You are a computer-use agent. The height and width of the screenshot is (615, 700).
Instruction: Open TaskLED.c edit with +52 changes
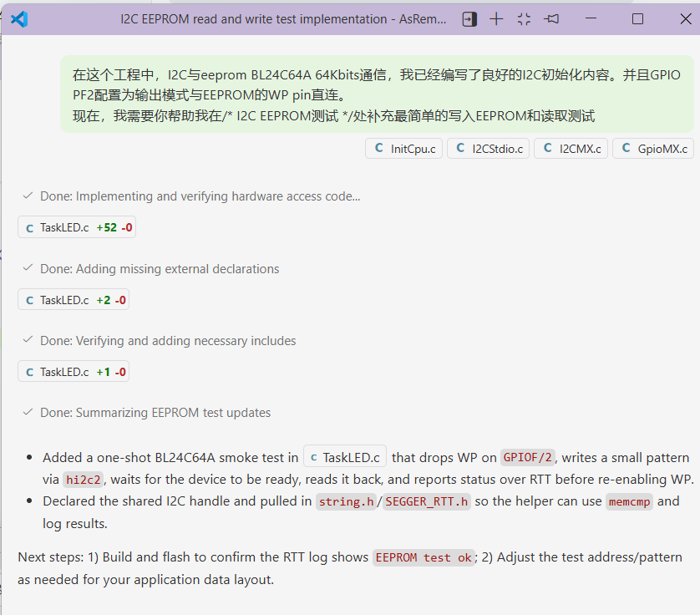click(77, 228)
